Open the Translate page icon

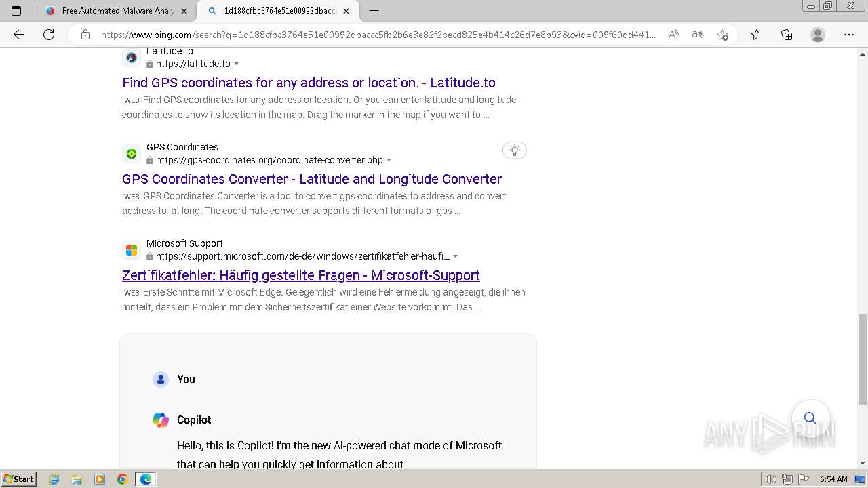(698, 35)
